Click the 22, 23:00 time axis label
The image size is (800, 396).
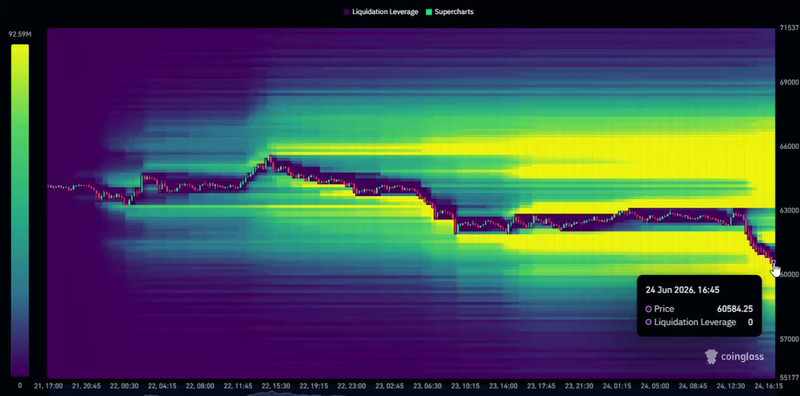pyautogui.click(x=352, y=386)
